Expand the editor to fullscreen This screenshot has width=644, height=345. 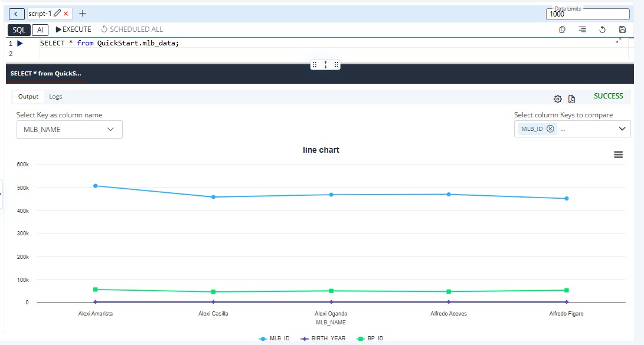click(619, 40)
